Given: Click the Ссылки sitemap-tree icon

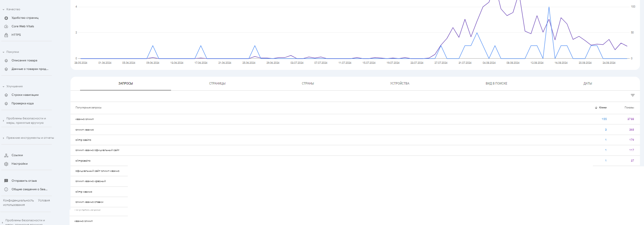Looking at the screenshot, I should tap(6, 155).
